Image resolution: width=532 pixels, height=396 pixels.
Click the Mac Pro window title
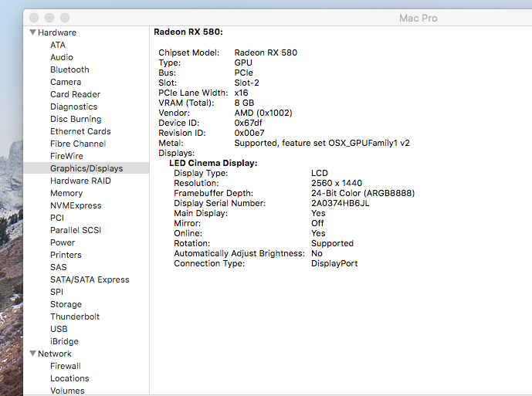pos(418,18)
